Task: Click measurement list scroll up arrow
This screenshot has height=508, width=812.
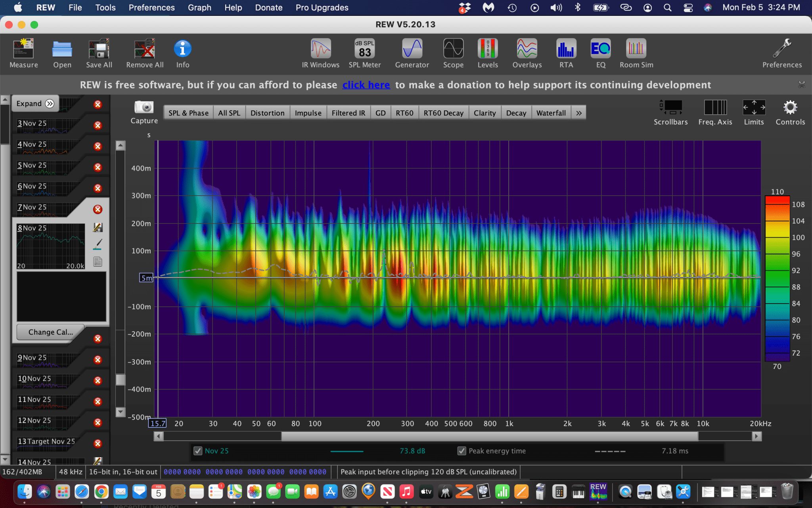Action: click(5, 100)
